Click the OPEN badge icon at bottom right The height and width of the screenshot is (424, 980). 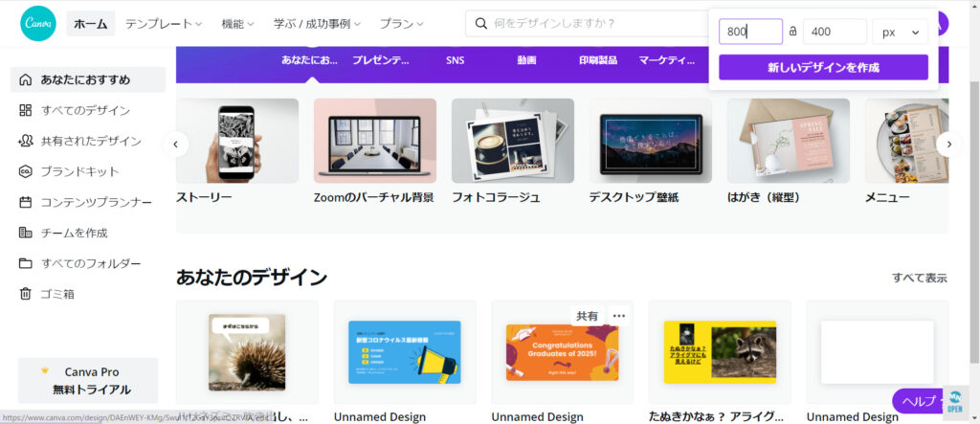click(955, 401)
